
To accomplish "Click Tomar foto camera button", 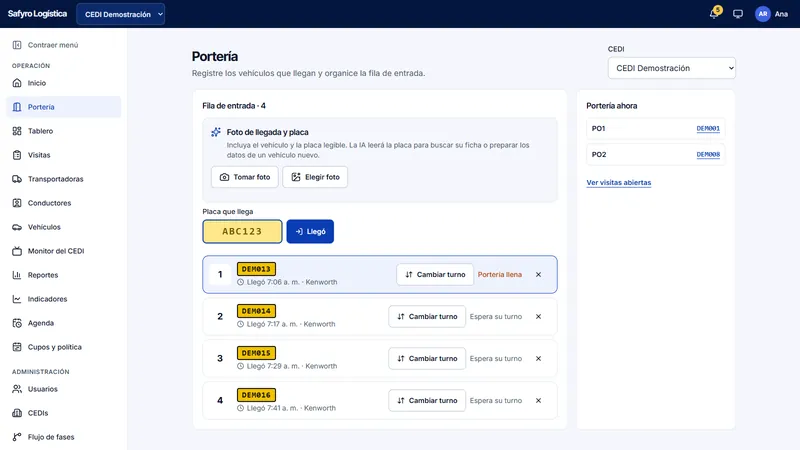I will click(x=245, y=177).
